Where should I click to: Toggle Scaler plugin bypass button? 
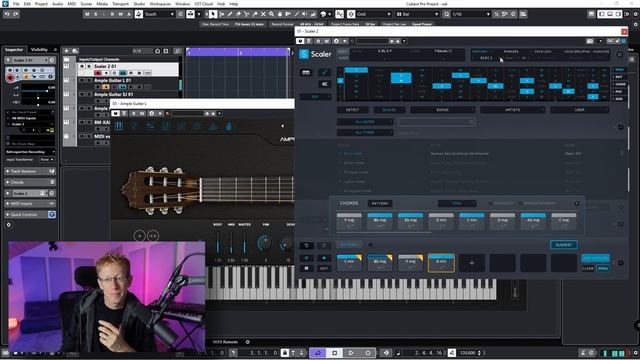click(x=300, y=41)
